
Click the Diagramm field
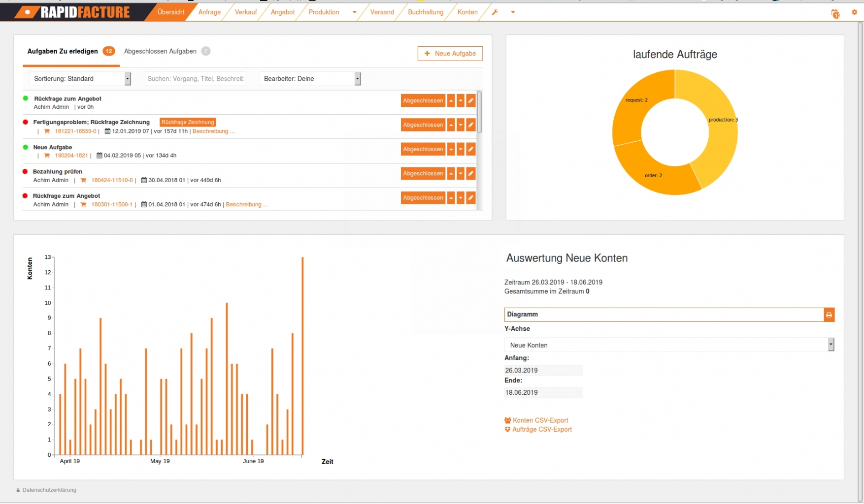(x=664, y=315)
